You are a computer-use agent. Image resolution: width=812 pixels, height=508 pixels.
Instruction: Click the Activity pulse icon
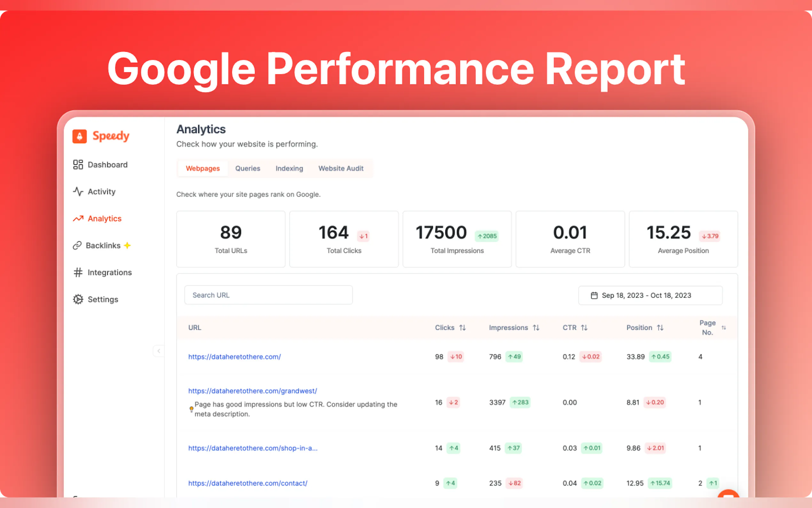[x=78, y=192]
